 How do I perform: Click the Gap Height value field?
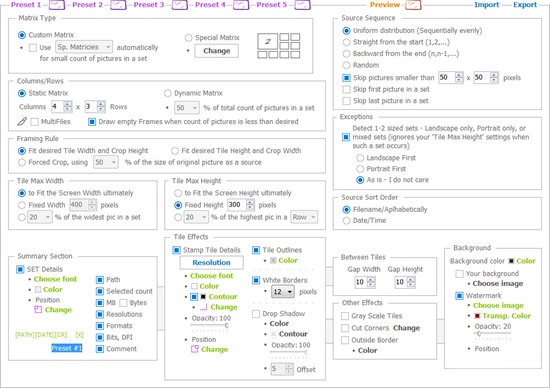click(401, 282)
